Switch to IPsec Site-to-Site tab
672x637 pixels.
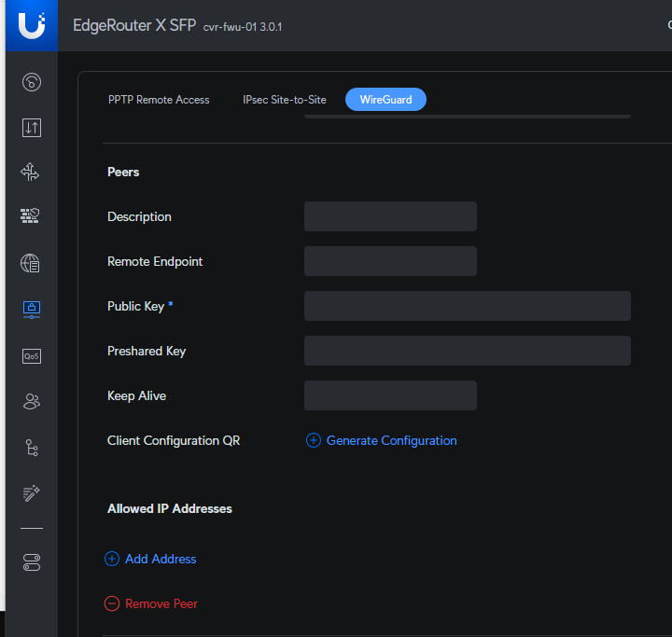point(285,100)
